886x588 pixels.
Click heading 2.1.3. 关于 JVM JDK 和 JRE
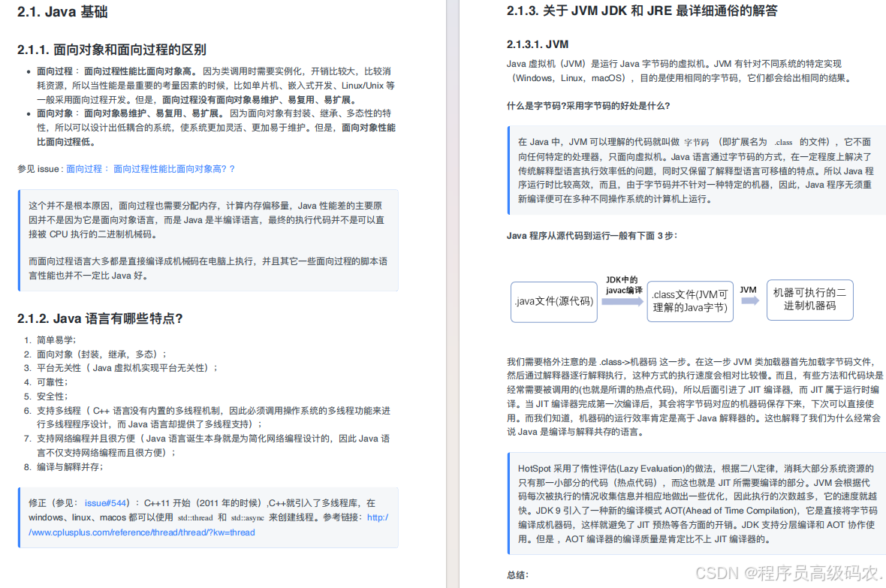click(642, 11)
